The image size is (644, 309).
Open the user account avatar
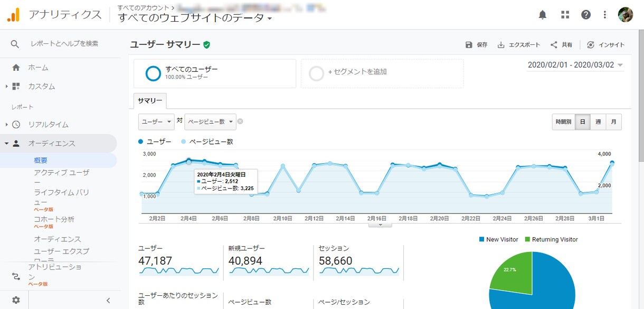(x=626, y=15)
